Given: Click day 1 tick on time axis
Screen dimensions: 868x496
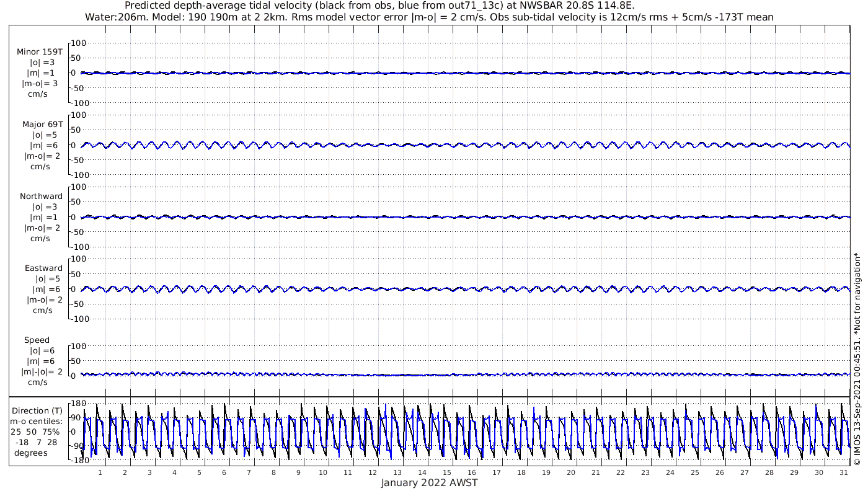Looking at the screenshot, I should click(100, 472).
